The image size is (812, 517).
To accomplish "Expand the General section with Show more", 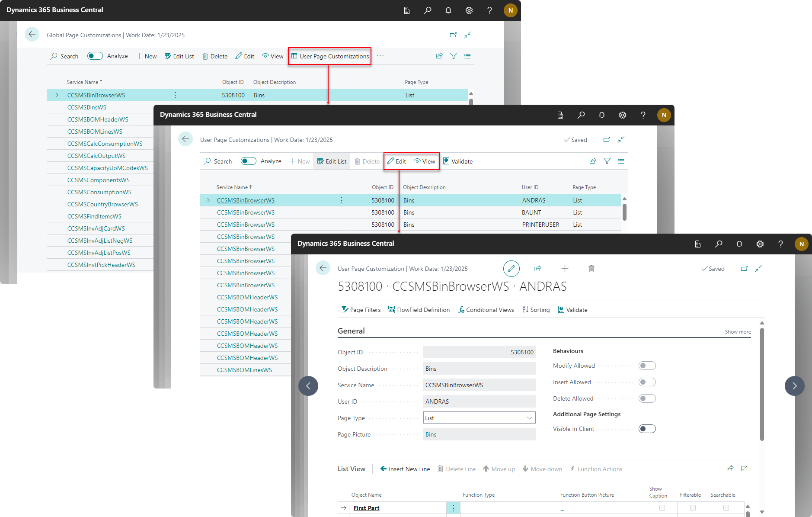I will tap(737, 331).
